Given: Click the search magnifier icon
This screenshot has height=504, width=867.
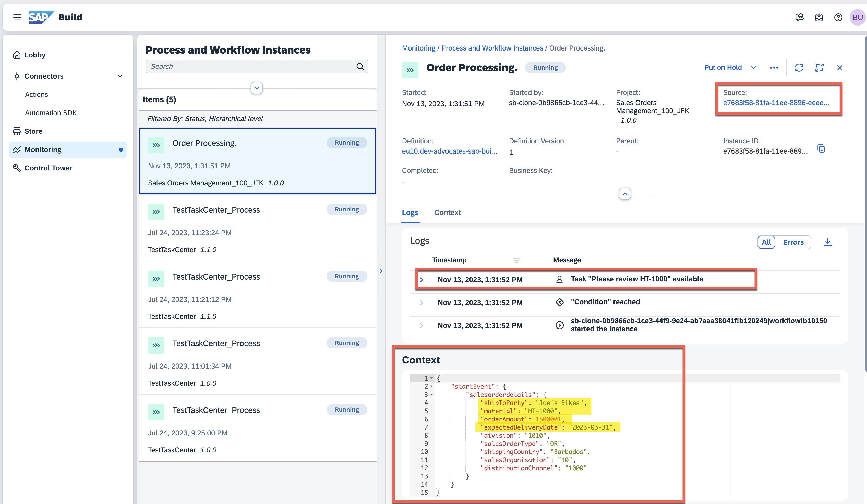Looking at the screenshot, I should (360, 66).
